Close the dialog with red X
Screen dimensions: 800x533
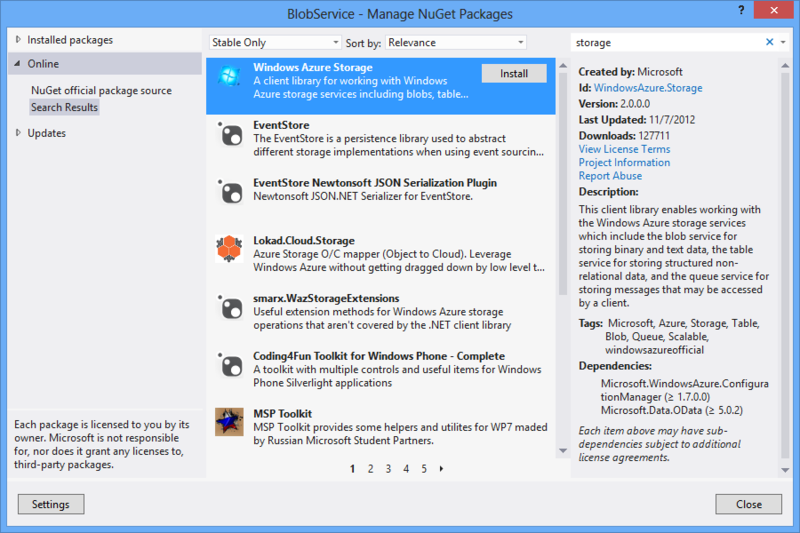tap(773, 10)
